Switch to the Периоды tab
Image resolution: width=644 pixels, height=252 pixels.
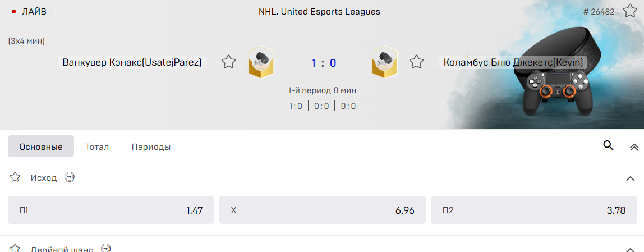[151, 146]
